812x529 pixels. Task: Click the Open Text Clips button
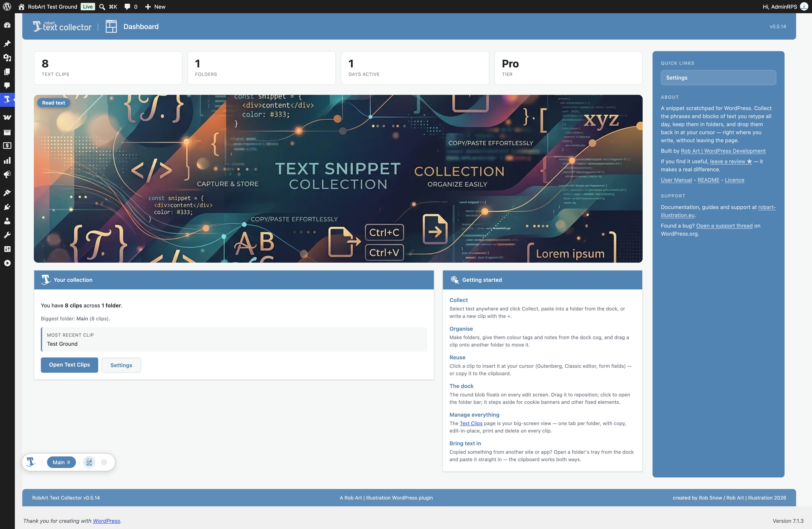click(69, 365)
